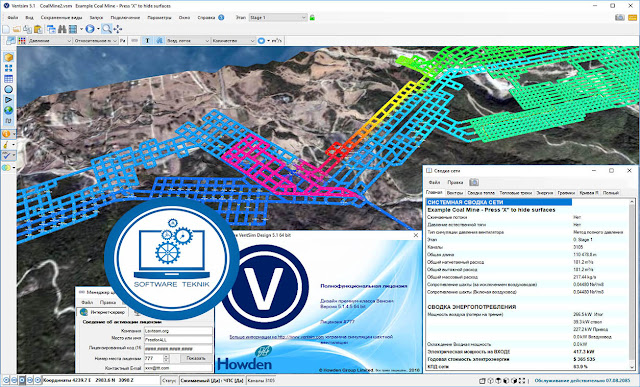Open the Stage 1 dropdown

[278, 18]
